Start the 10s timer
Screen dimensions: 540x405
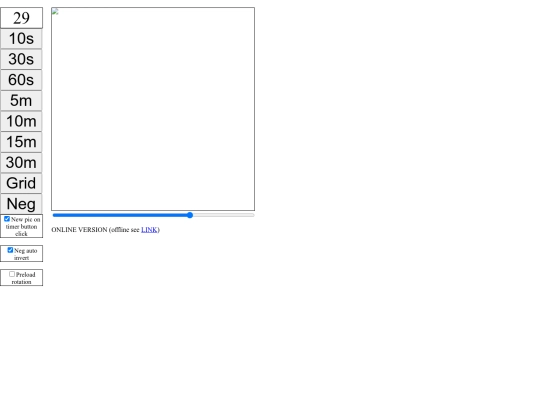21,39
